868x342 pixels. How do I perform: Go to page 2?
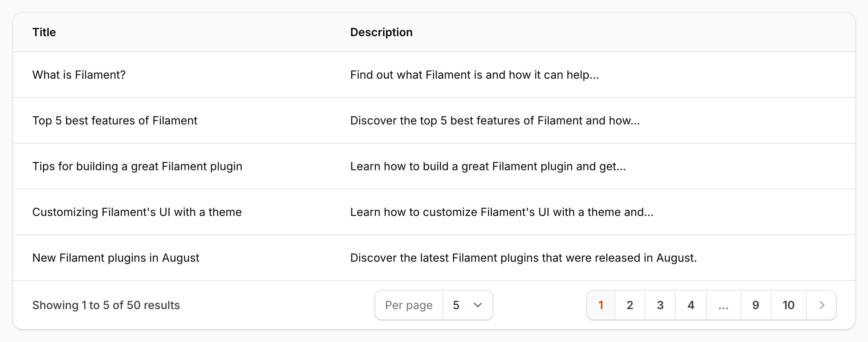pyautogui.click(x=630, y=305)
